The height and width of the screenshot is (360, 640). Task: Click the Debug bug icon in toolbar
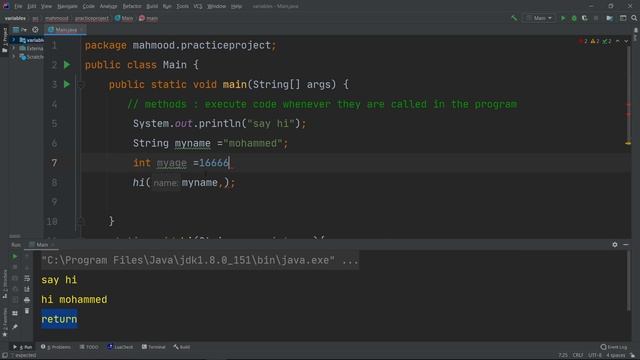574,18
